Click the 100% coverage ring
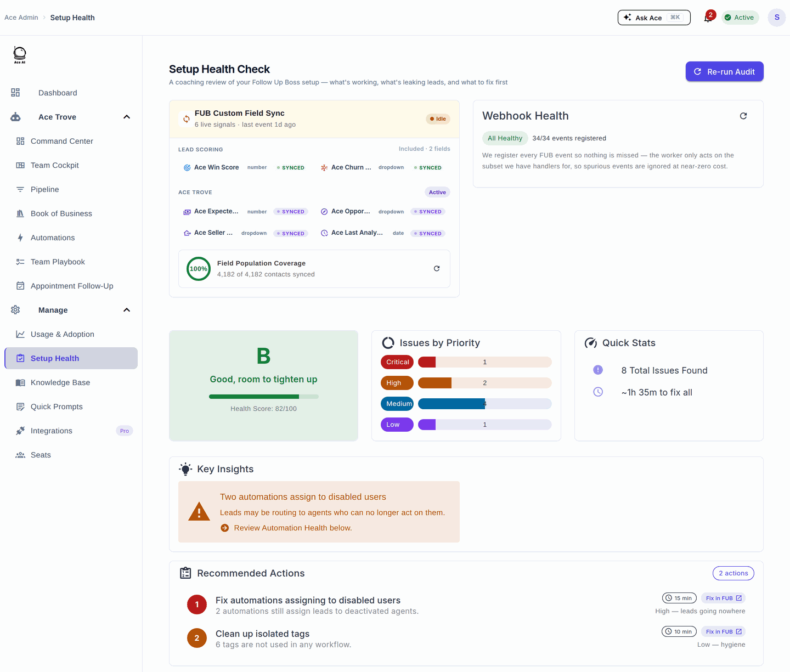The height and width of the screenshot is (672, 790). click(x=198, y=269)
